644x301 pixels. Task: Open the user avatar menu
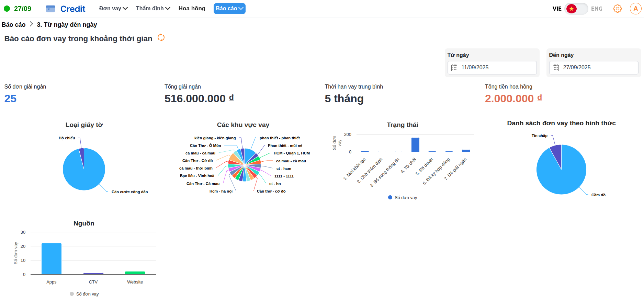click(x=635, y=9)
